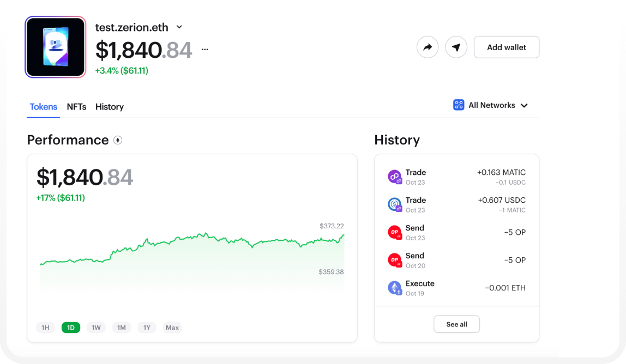
Task: Switch to the NFTs tab
Action: (76, 107)
